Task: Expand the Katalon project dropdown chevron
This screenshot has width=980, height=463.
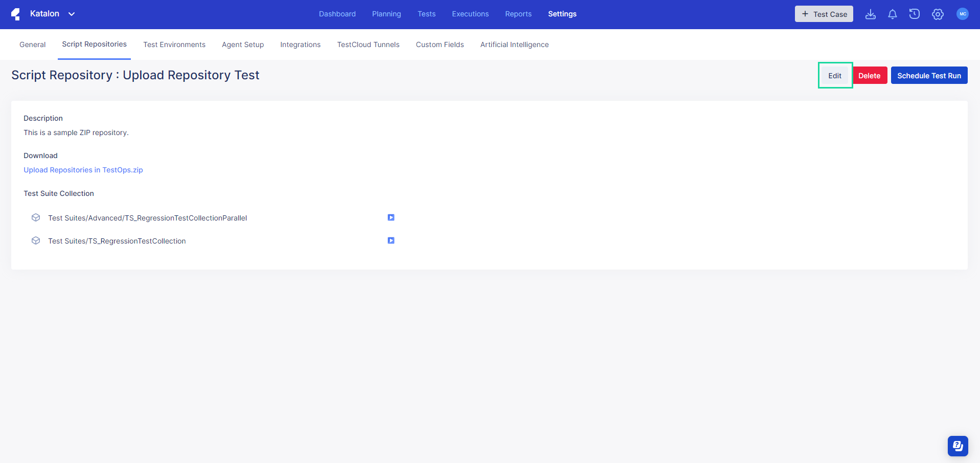Action: pyautogui.click(x=71, y=14)
